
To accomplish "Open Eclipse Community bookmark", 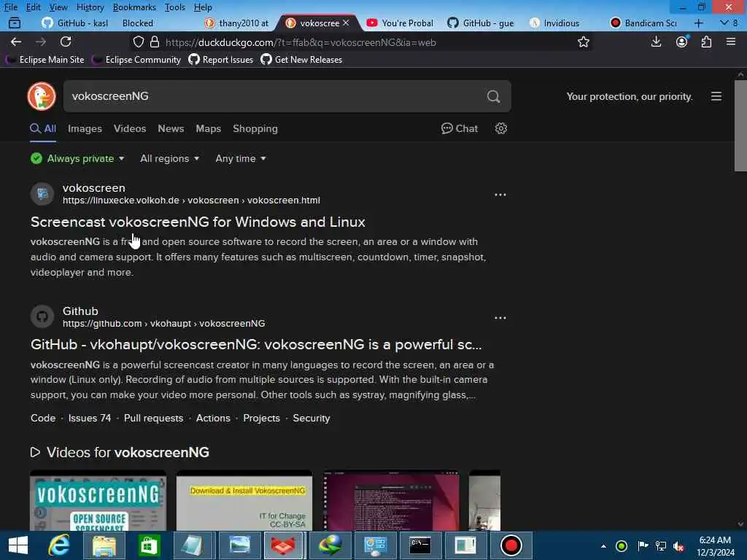I will (x=137, y=60).
